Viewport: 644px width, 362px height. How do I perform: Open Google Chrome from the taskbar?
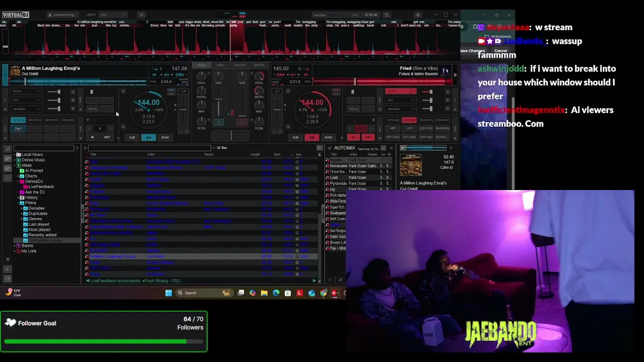[x=324, y=293]
